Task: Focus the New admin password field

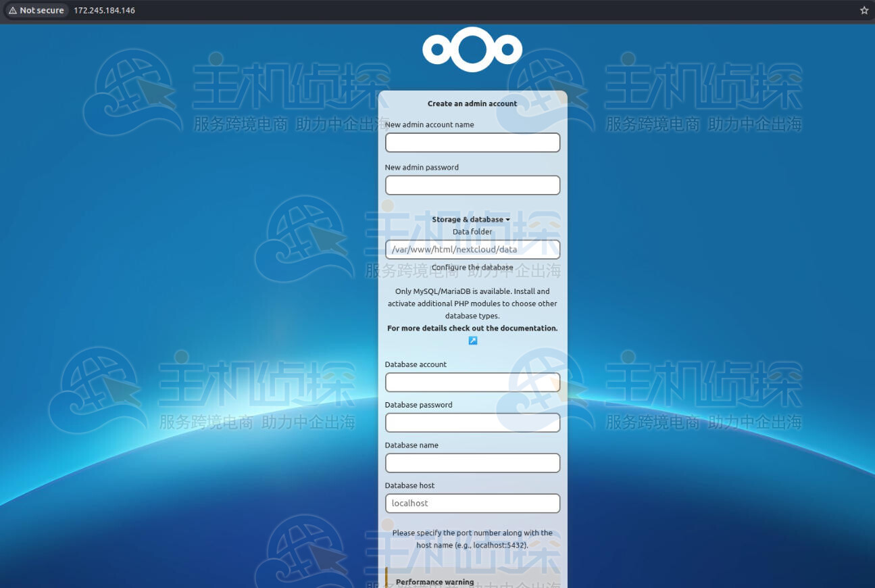Action: 472,185
